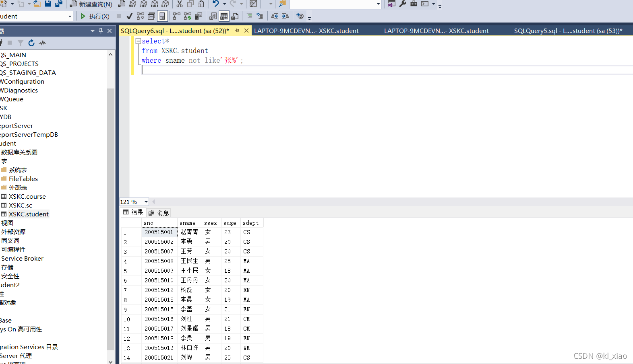Switch to second LAPTOP-9MCDEVN XSKC.student tab
The image size is (633, 364).
436,31
